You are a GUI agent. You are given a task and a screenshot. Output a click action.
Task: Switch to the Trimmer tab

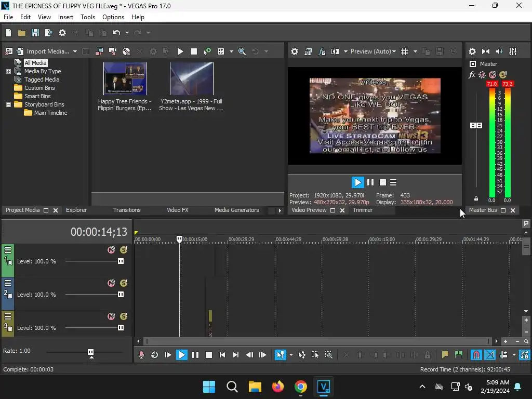click(x=362, y=210)
